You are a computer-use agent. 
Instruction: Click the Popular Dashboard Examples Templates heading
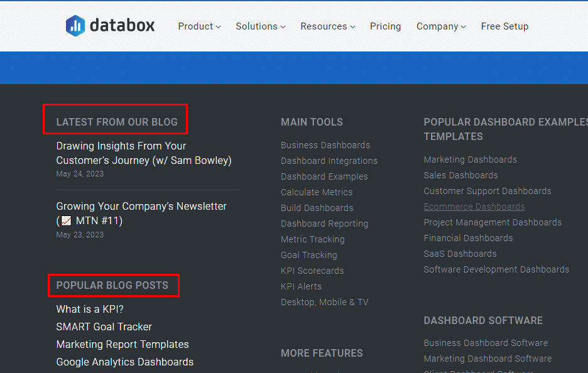506,129
